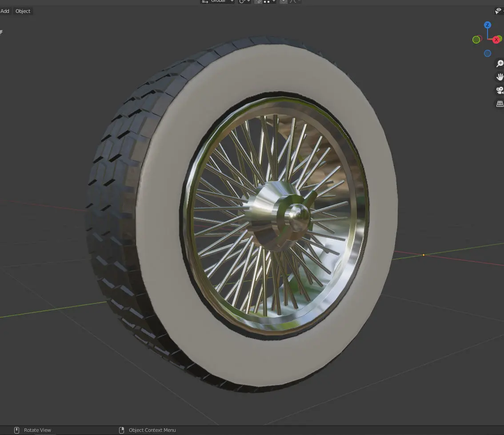Click the Rotate View mouse icon
The width and height of the screenshot is (504, 435).
click(x=17, y=430)
